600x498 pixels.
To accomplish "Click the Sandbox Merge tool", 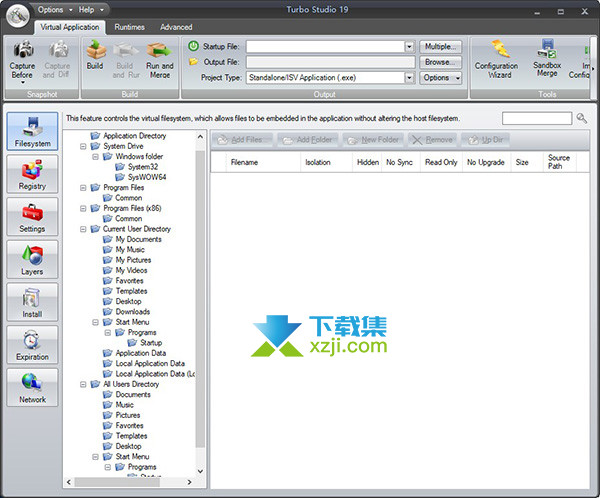I will 547,57.
